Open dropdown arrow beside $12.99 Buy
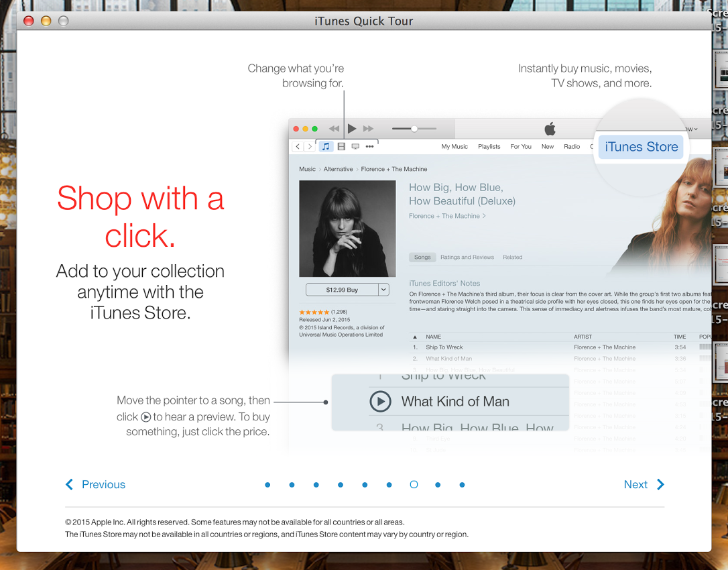The height and width of the screenshot is (570, 728). point(383,290)
